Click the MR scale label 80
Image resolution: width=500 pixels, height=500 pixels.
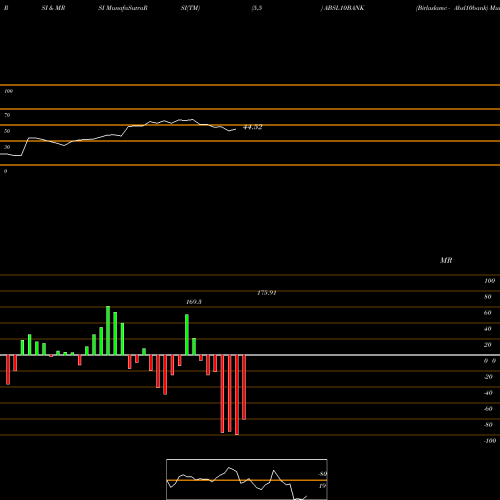click(488, 297)
